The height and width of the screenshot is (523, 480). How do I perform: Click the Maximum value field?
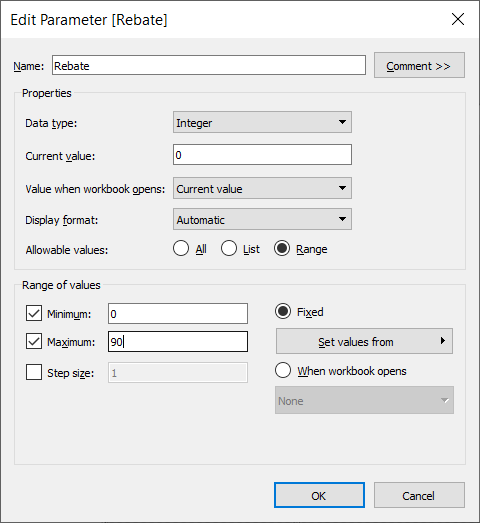178,342
